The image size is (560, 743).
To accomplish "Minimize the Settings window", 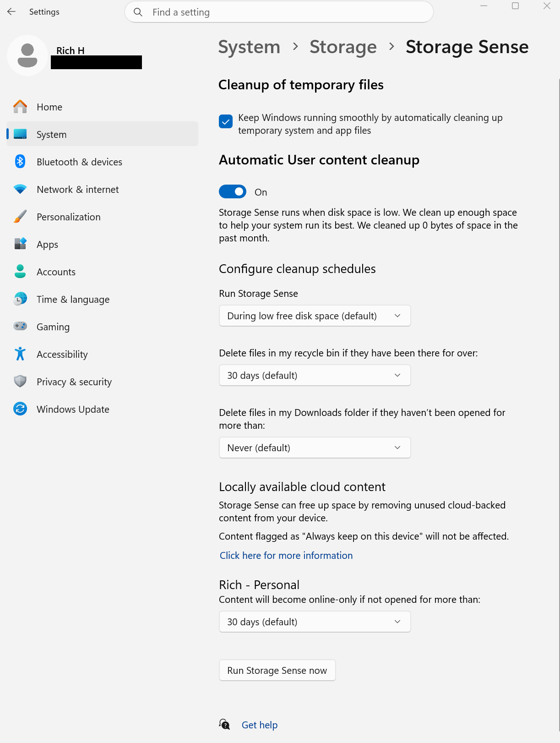I will point(484,6).
